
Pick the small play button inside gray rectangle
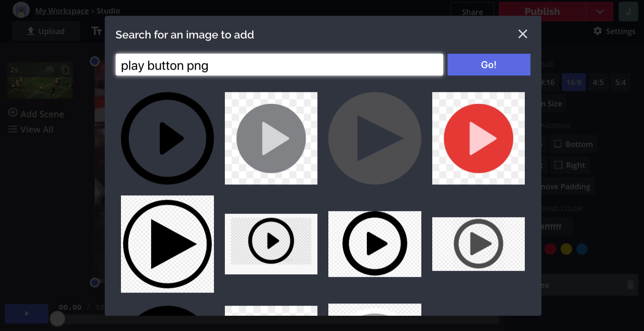[271, 244]
